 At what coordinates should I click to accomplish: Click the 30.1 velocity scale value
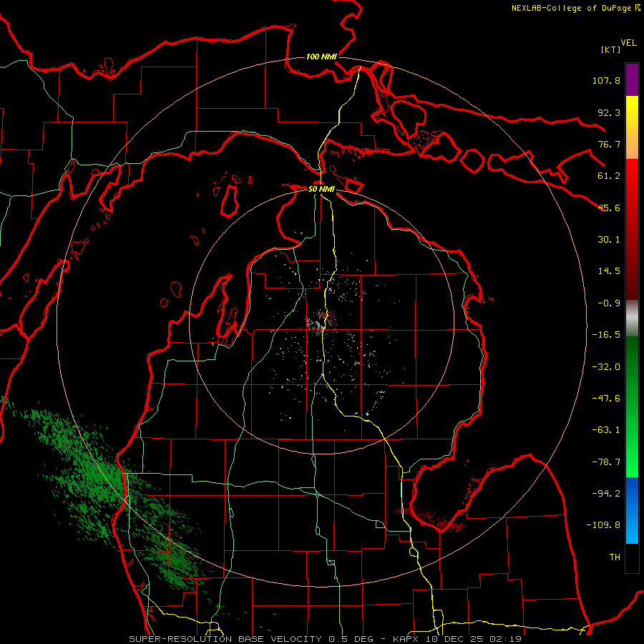(x=609, y=240)
